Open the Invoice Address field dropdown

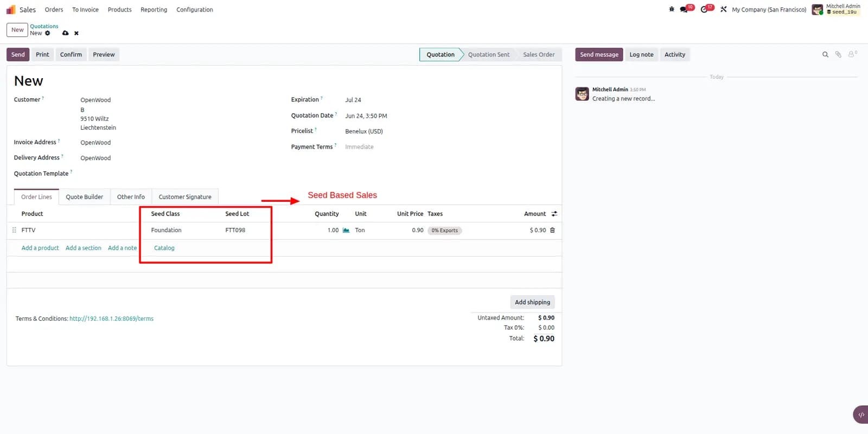[95, 143]
